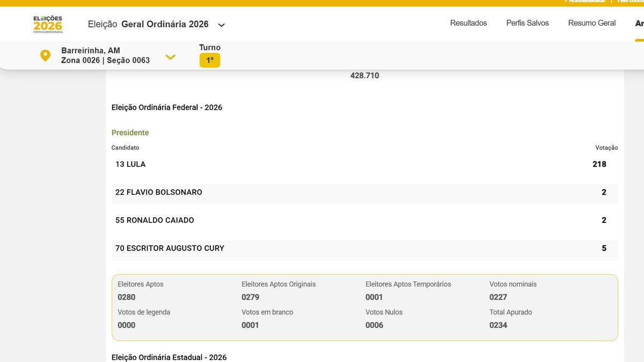Expand the Geral Ordinária 2026 election chevron
This screenshot has height=362, width=644.
click(x=222, y=25)
